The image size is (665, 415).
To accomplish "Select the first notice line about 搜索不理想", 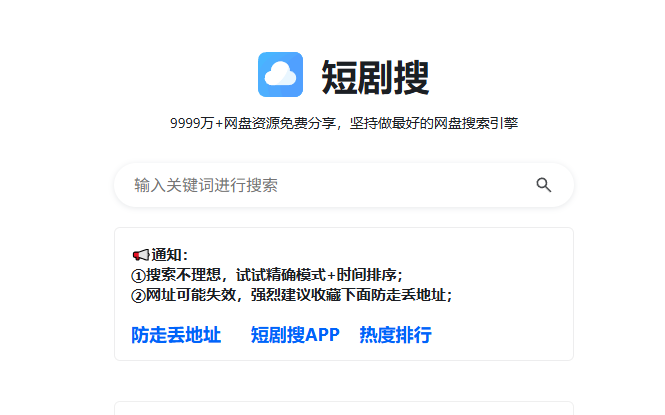I will (x=267, y=275).
